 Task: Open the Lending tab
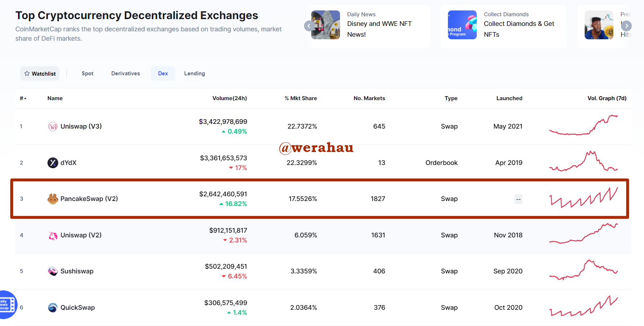click(x=195, y=73)
